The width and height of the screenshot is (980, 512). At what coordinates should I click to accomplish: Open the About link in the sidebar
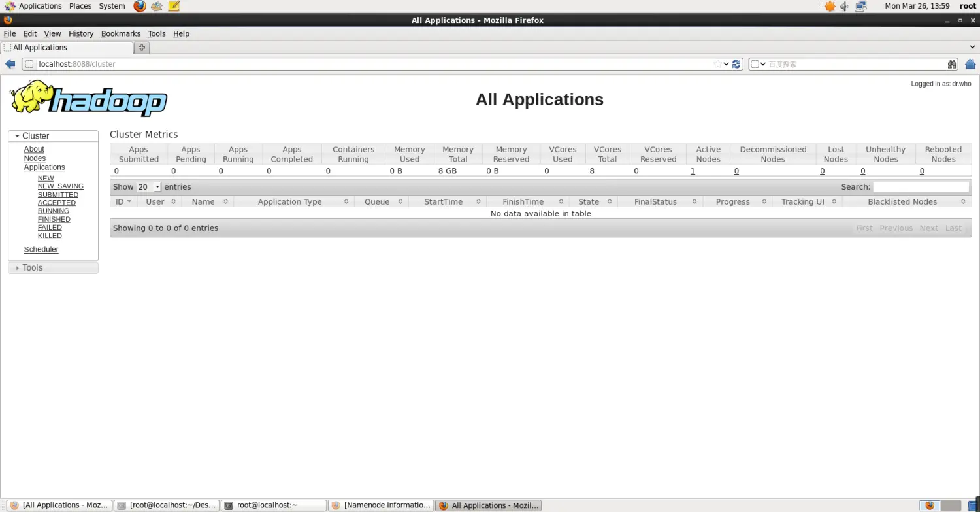tap(34, 149)
